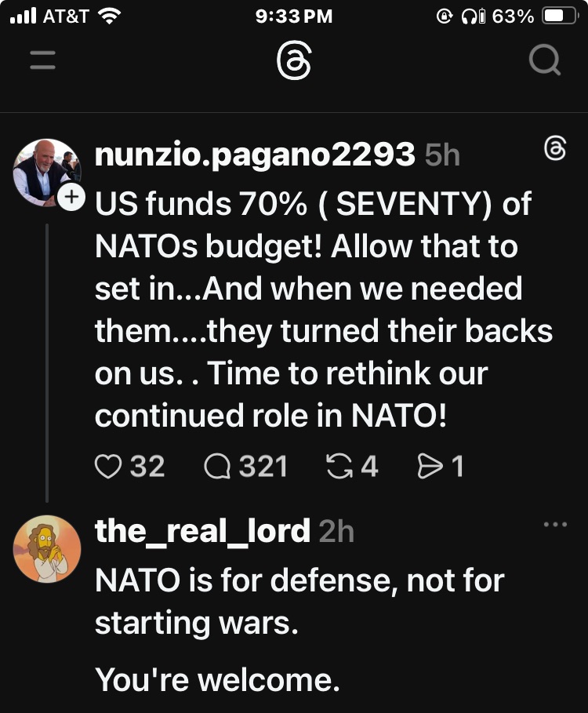Tap small Threads badge beside 5h post

click(x=554, y=147)
